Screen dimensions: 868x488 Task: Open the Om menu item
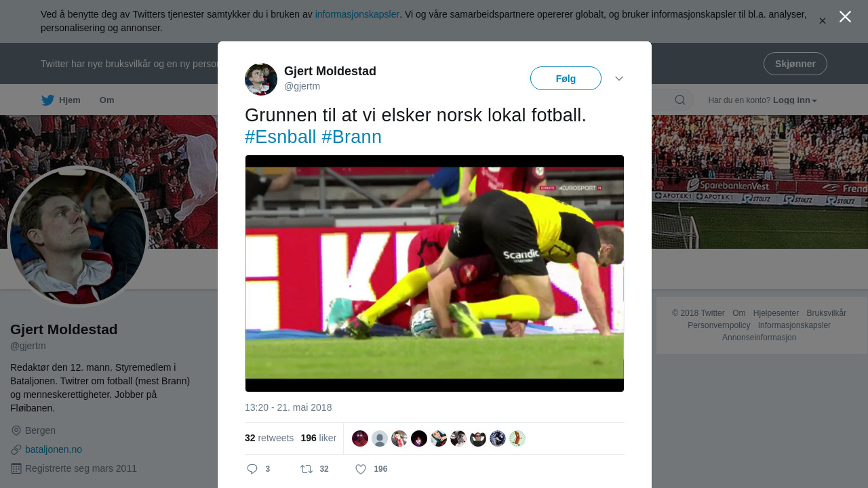[x=107, y=100]
